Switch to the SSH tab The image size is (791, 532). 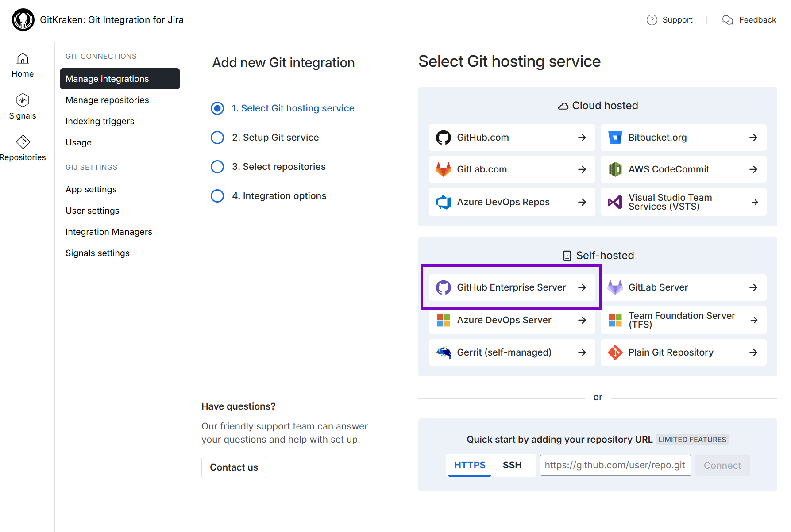(x=512, y=465)
